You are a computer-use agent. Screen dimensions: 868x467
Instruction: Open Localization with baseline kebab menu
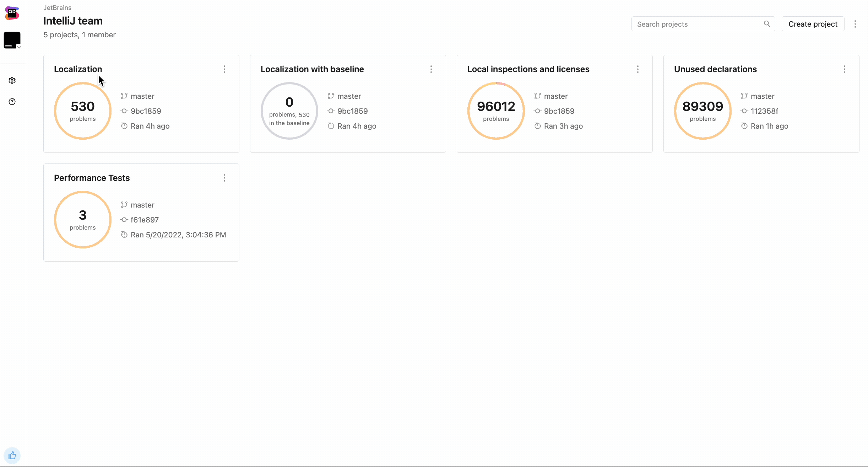tap(431, 69)
